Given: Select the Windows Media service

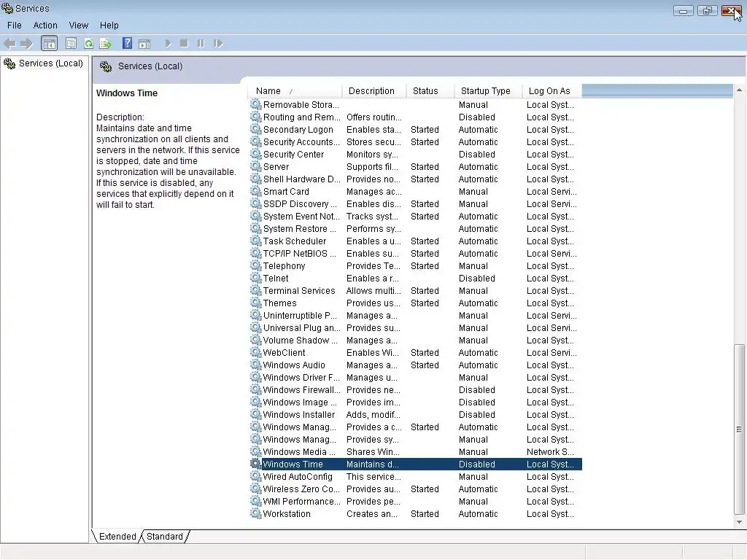Looking at the screenshot, I should click(415, 452).
